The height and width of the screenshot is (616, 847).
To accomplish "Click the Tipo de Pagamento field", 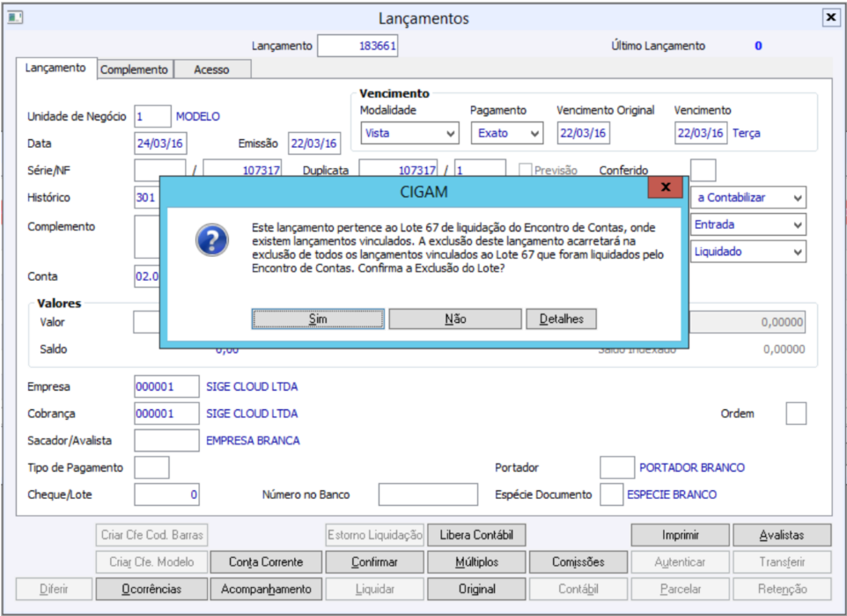I will coord(151,467).
